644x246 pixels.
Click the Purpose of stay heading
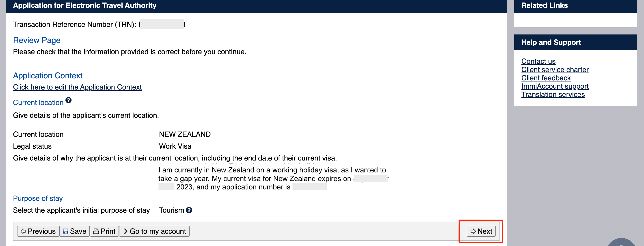[x=38, y=198]
